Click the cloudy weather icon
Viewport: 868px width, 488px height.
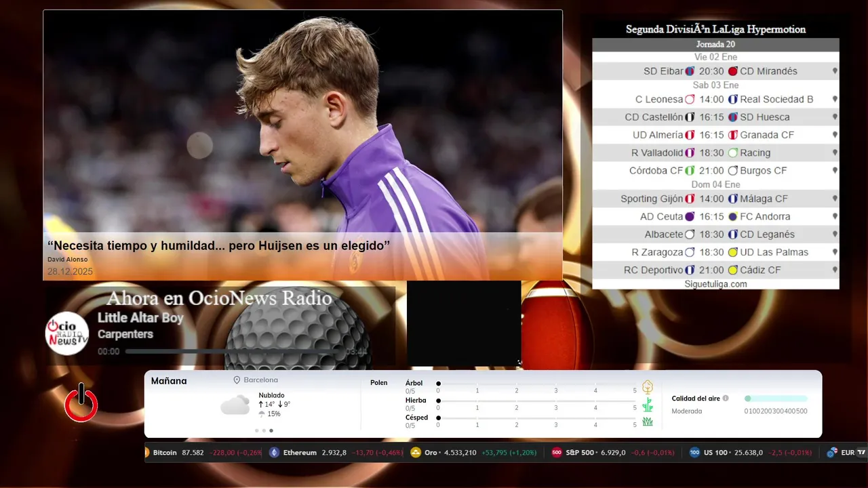pyautogui.click(x=235, y=405)
